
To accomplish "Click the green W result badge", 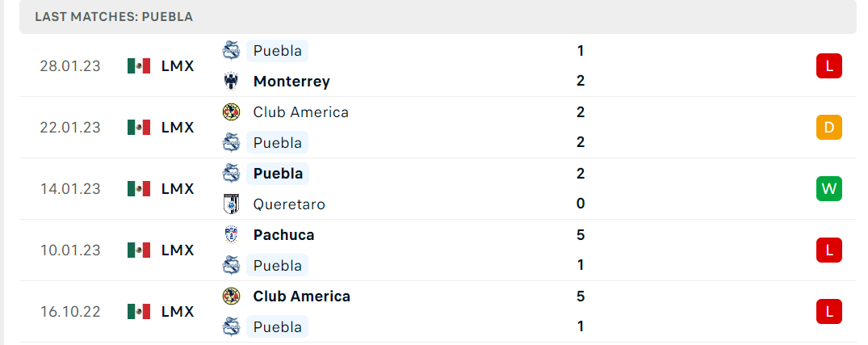I will [x=828, y=189].
